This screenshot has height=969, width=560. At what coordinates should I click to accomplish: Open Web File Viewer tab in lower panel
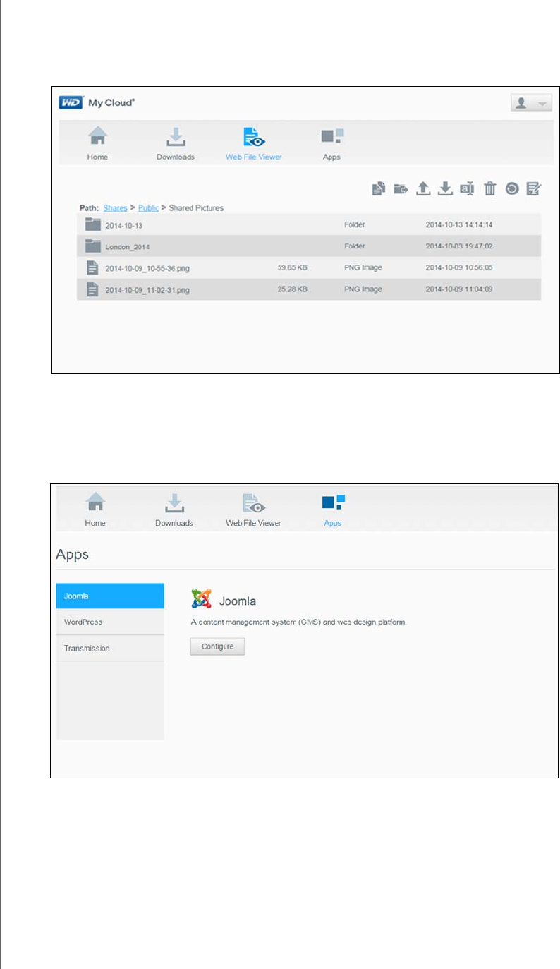coord(253,510)
